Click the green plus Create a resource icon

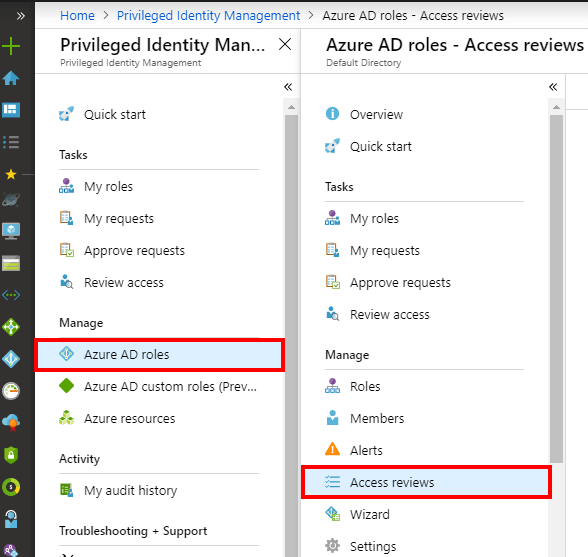point(11,46)
